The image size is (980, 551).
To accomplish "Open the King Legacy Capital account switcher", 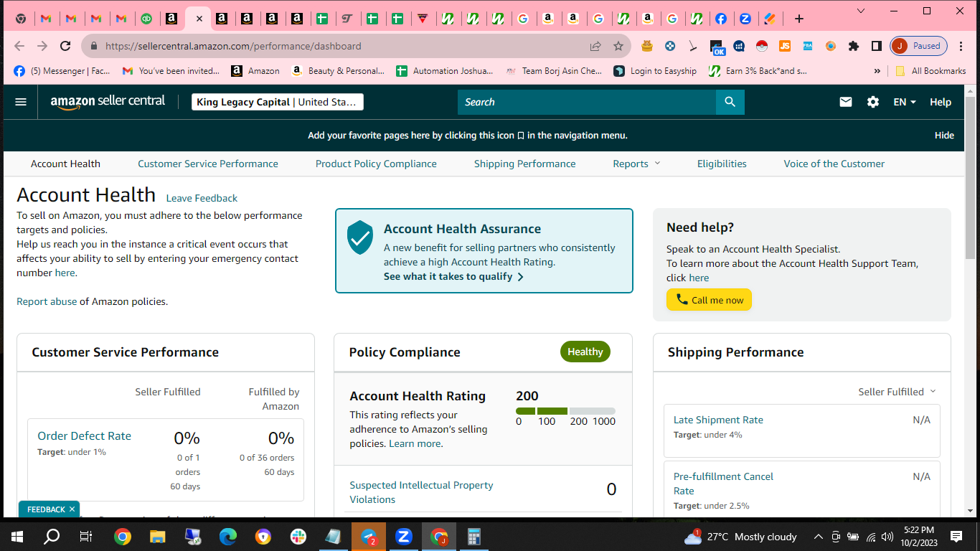I will (278, 102).
